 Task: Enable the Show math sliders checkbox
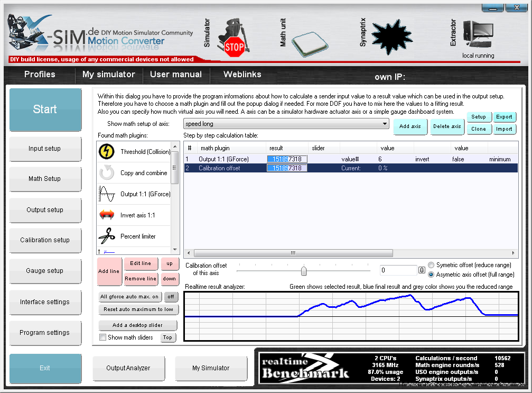point(103,337)
